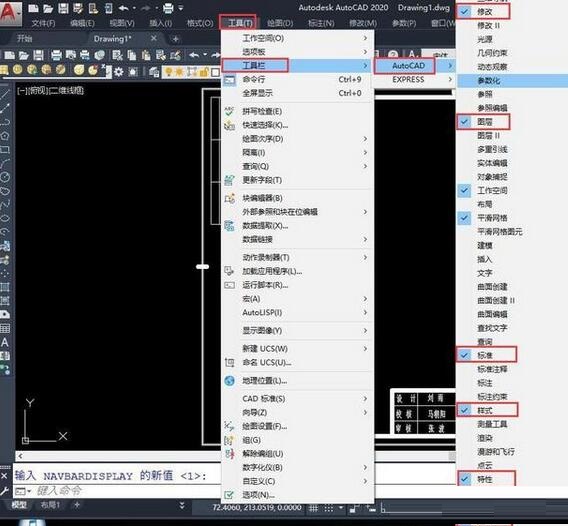The width and height of the screenshot is (568, 526).
Task: Click the horizontal scrollbar left arrow
Action: 20,456
